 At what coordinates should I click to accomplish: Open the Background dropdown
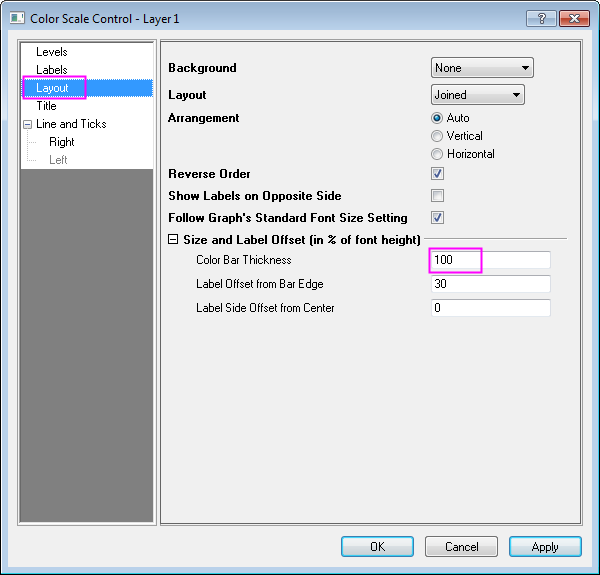click(x=482, y=68)
